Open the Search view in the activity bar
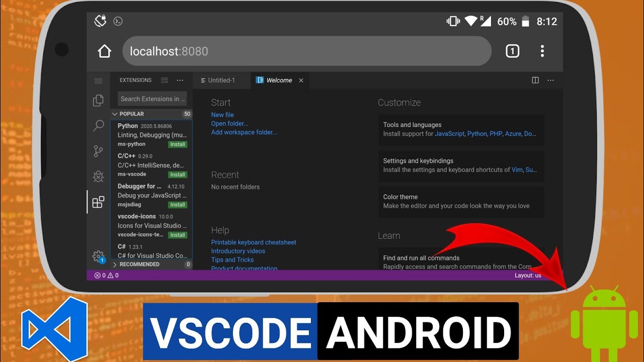 click(x=98, y=126)
